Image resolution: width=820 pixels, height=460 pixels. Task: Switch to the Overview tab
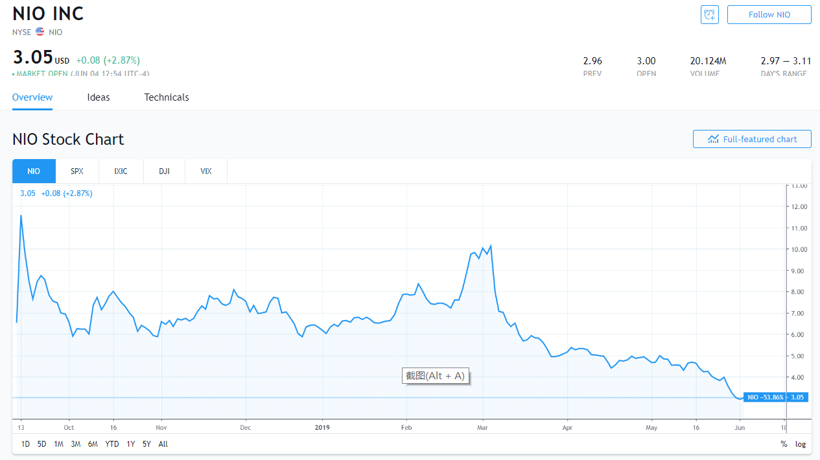(32, 97)
